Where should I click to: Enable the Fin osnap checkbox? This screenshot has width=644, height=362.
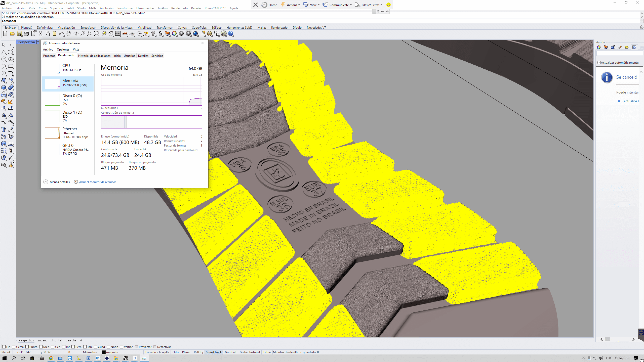tap(4, 347)
